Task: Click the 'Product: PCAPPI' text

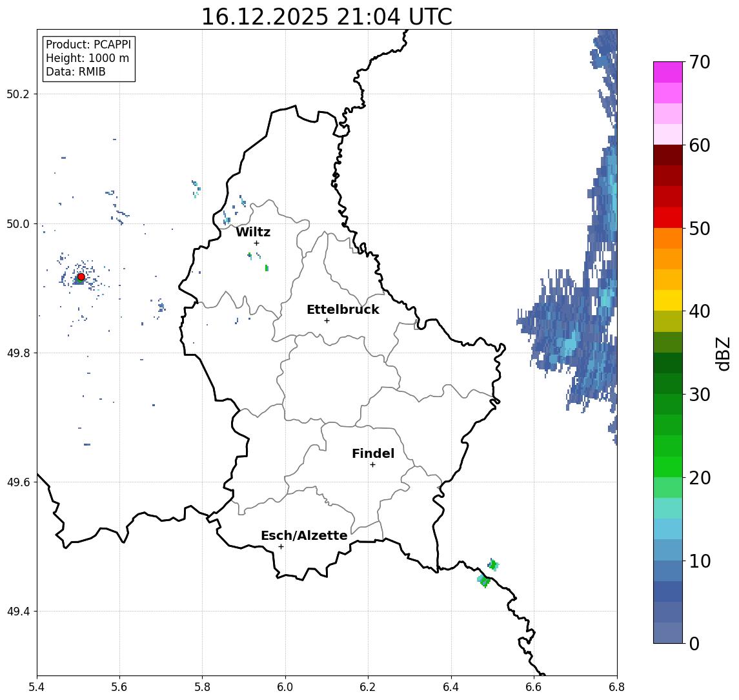Action: click(88, 45)
